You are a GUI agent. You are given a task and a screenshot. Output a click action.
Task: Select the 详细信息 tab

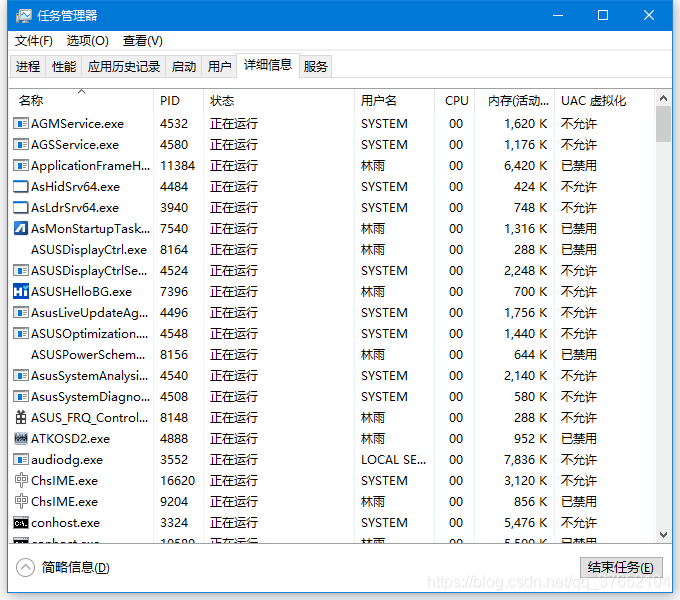[268, 65]
